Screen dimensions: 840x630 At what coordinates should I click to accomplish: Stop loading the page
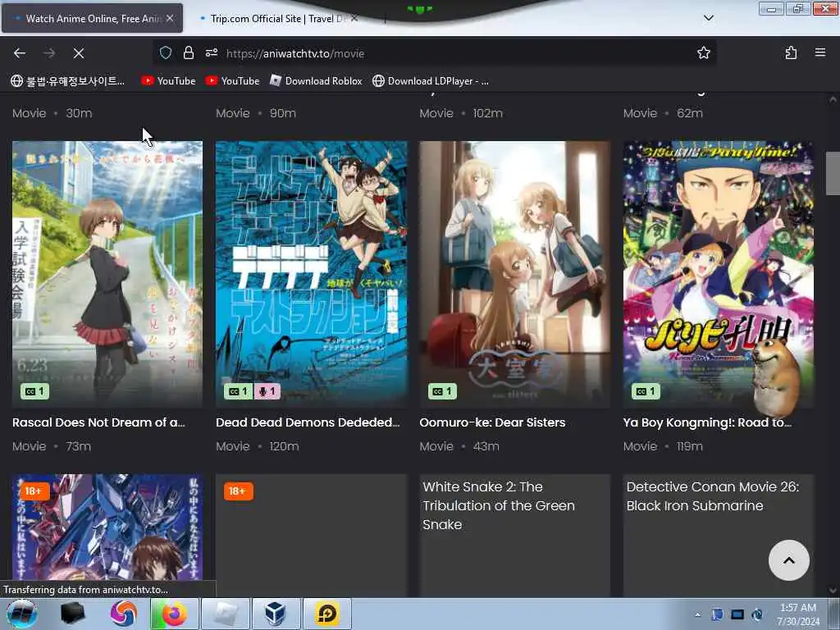pyautogui.click(x=79, y=53)
